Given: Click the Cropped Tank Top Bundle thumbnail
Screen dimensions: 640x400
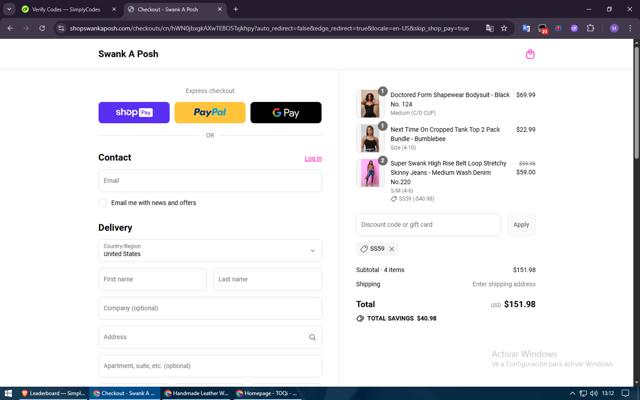Looking at the screenshot, I should pyautogui.click(x=370, y=138).
